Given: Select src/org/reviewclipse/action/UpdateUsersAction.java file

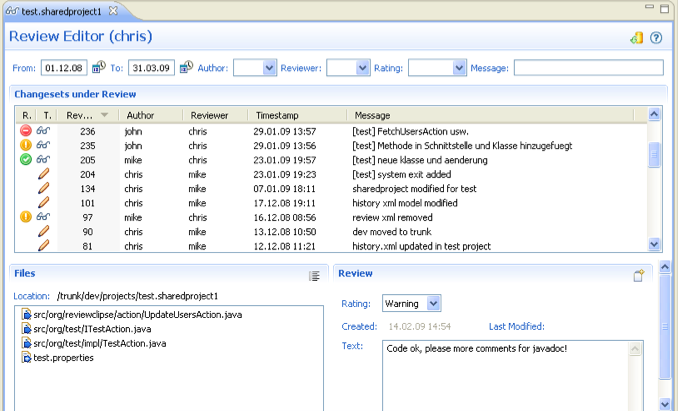Looking at the screenshot, I should tap(138, 315).
